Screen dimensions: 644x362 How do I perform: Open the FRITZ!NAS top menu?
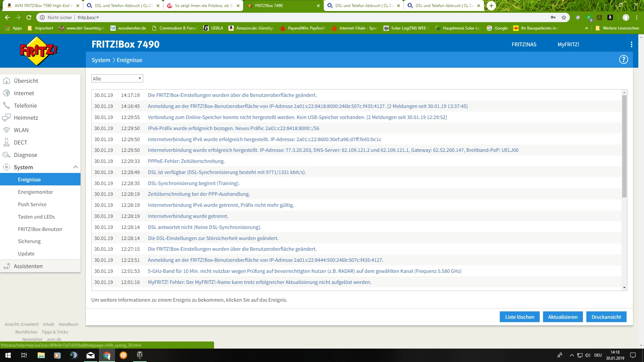524,44
